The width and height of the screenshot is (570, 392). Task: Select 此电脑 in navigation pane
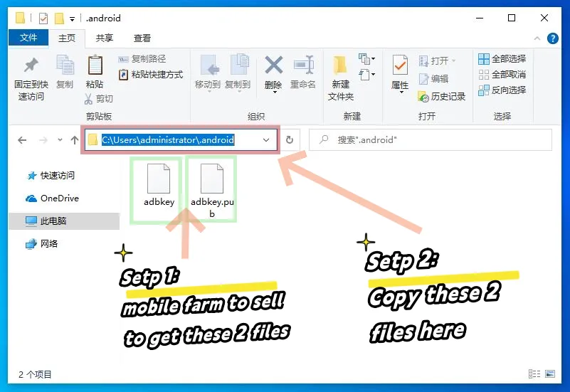tap(53, 221)
